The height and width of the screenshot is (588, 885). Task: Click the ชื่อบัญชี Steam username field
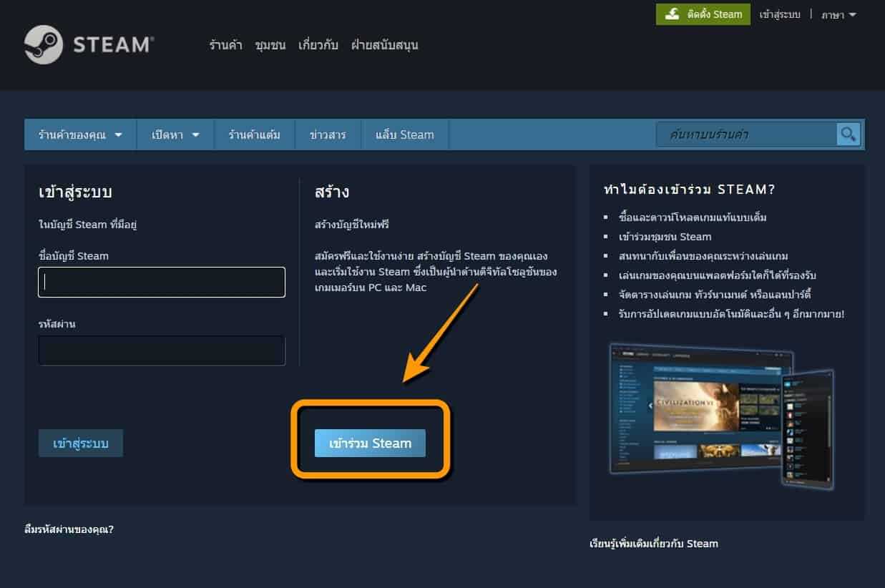161,282
